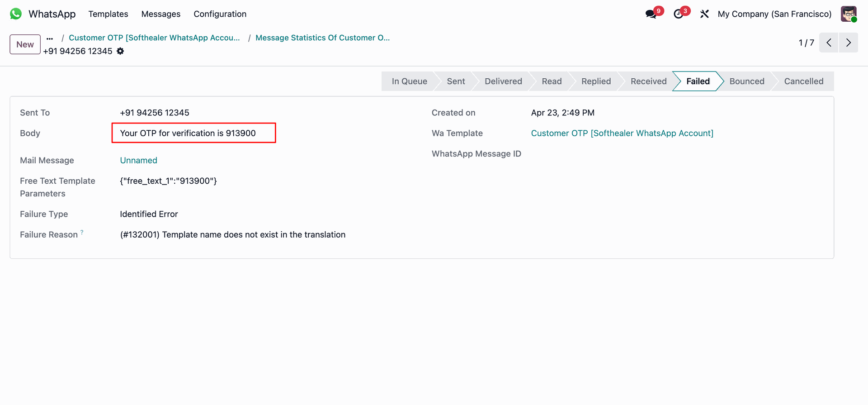The width and height of the screenshot is (868, 405).
Task: Click the record title +91 94256 12345
Action: 78,51
